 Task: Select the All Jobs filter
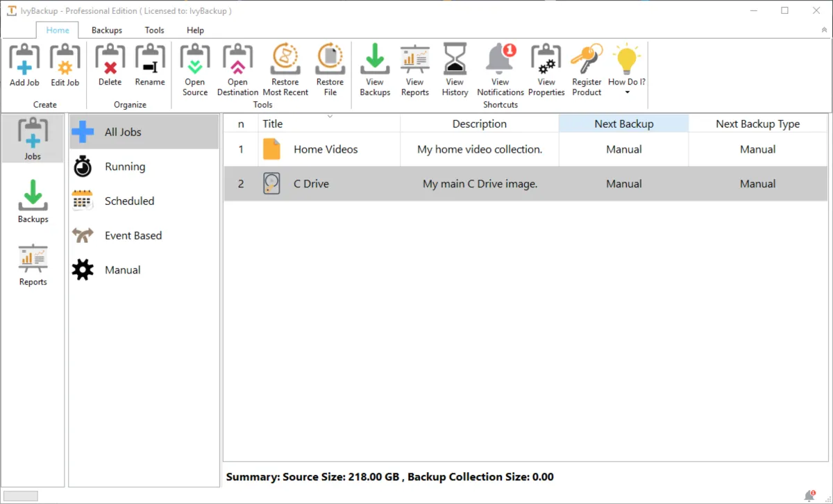(x=144, y=132)
